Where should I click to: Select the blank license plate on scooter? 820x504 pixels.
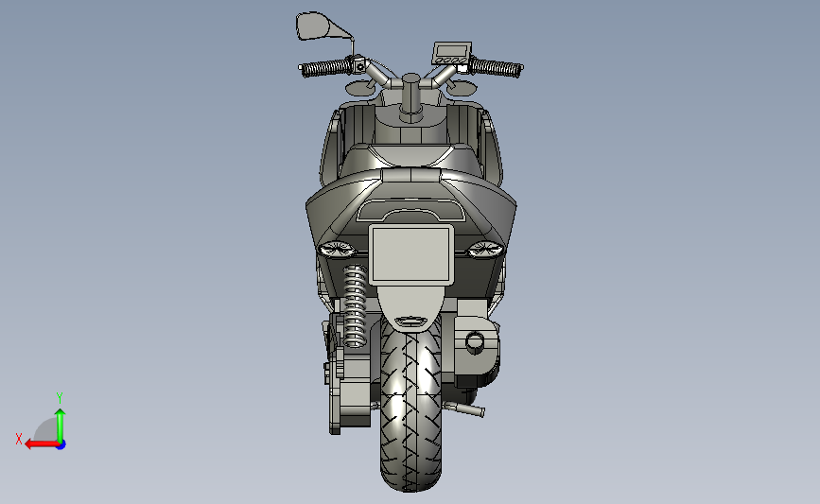[x=411, y=254]
